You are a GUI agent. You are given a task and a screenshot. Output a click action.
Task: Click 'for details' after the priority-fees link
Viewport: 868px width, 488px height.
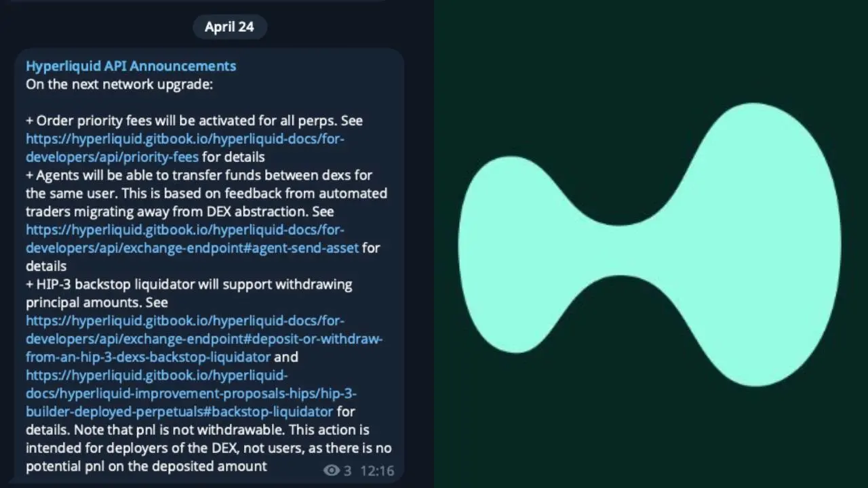coord(233,157)
